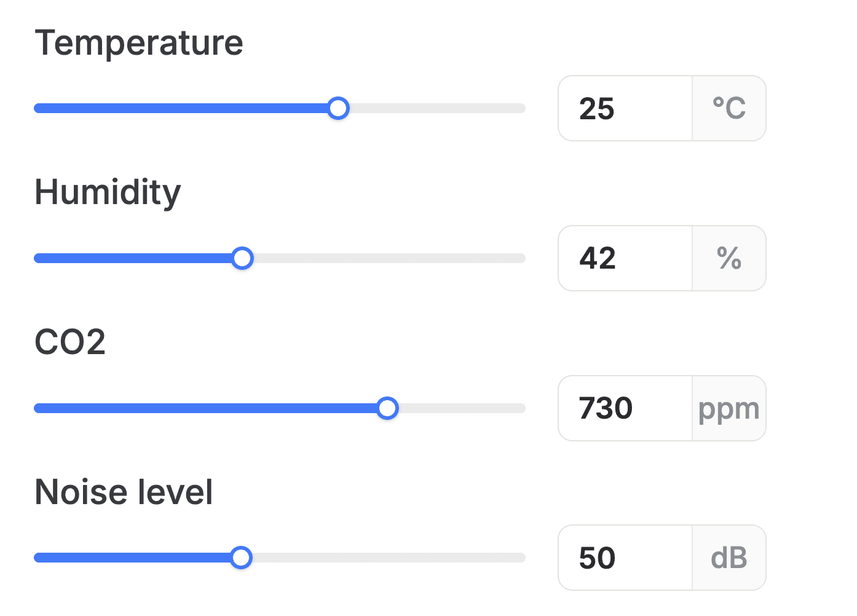Click the filled blue Temperature track
Screen dimensions: 857x616
point(180,108)
